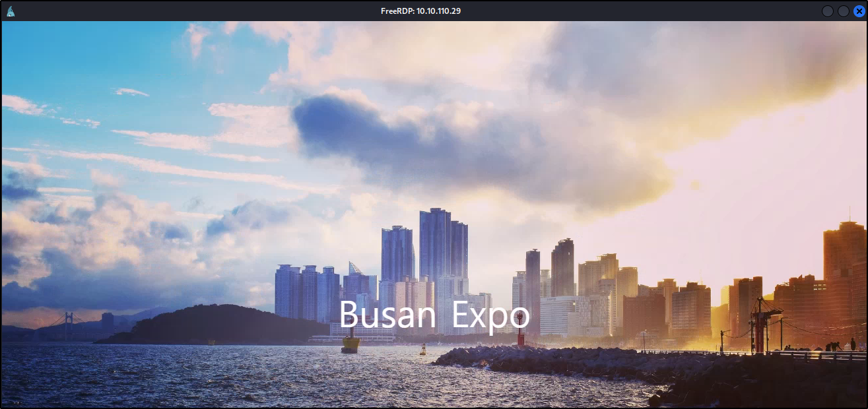The height and width of the screenshot is (409, 868).
Task: Click the blue close button of FreeRDP window
Action: point(859,11)
